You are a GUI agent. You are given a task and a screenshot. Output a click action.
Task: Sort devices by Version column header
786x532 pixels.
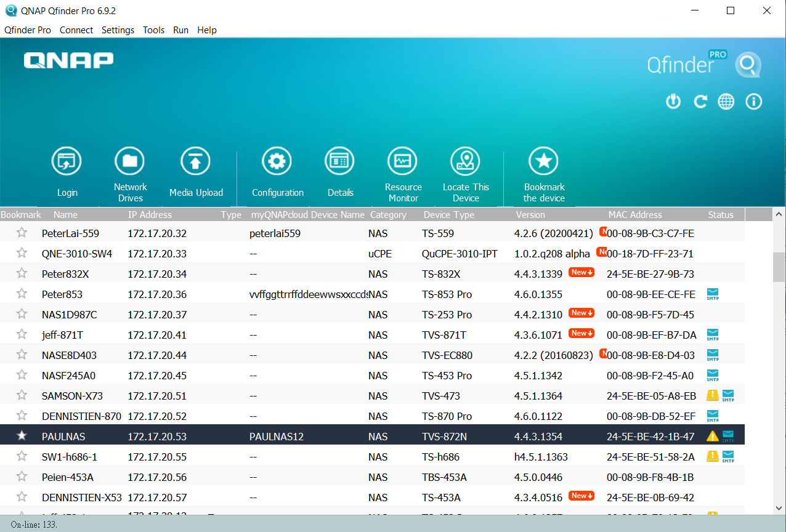pos(530,215)
